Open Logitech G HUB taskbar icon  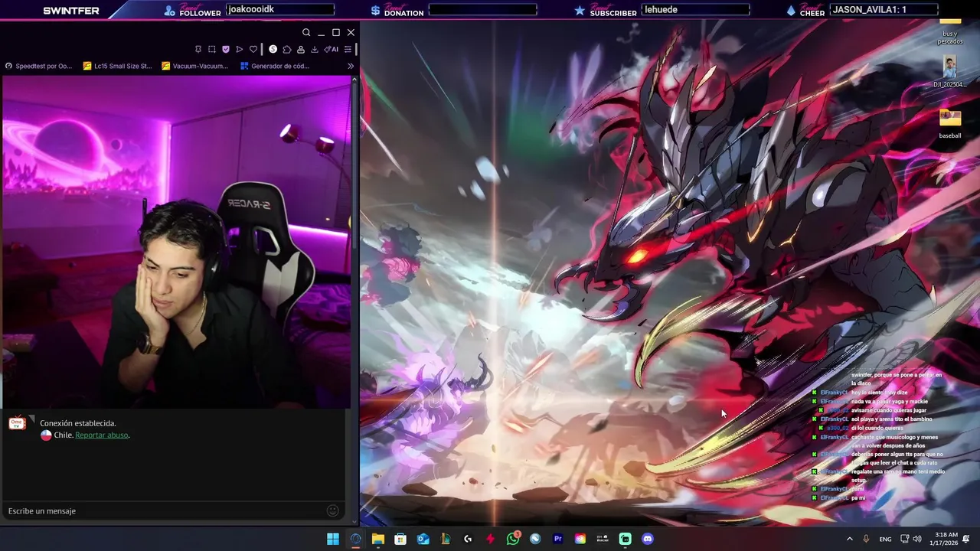point(468,539)
